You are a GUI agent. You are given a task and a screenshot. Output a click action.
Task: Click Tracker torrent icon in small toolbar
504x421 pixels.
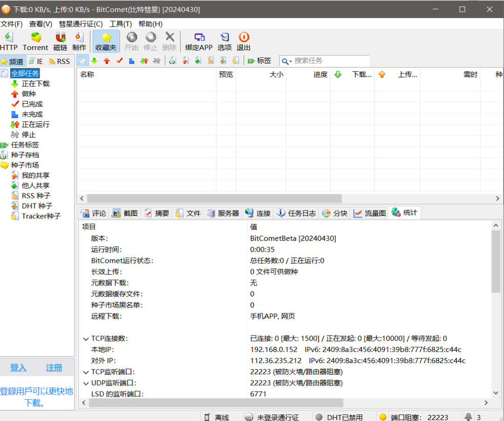[x=236, y=61]
